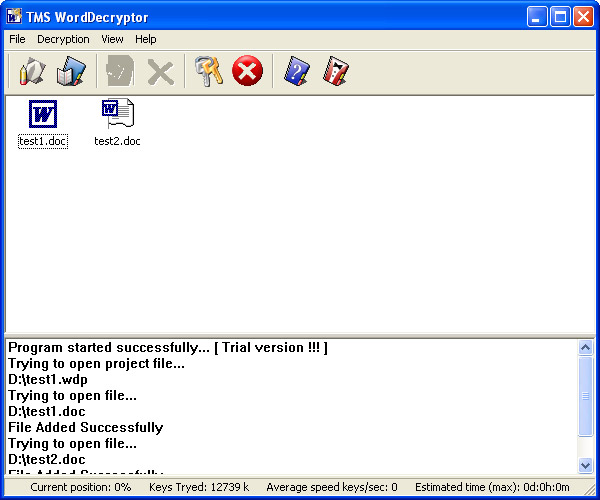Click the log scroll up arrow
The width and height of the screenshot is (600, 500).
585,347
